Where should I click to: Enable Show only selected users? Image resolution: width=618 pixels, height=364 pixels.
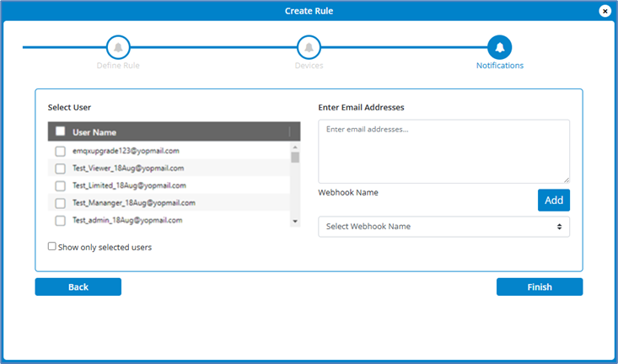[52, 247]
